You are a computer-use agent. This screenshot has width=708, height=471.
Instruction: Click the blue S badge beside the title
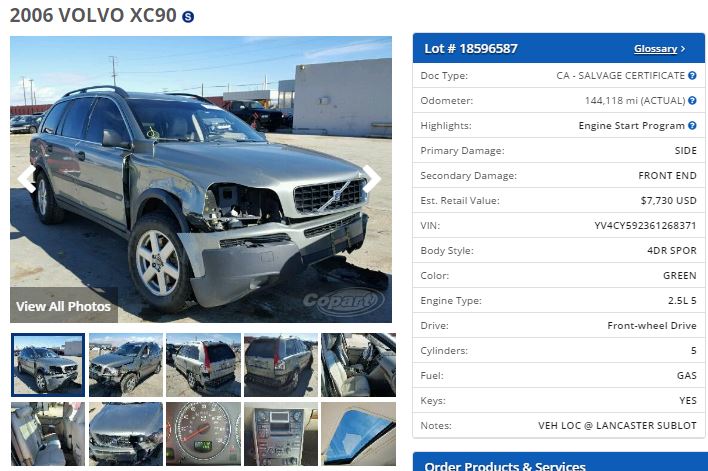188,17
